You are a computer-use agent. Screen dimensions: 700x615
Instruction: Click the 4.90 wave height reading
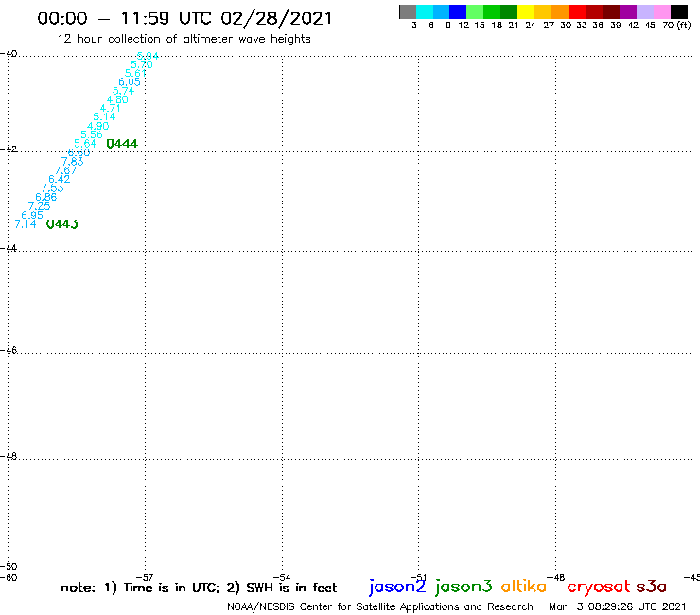pyautogui.click(x=98, y=126)
